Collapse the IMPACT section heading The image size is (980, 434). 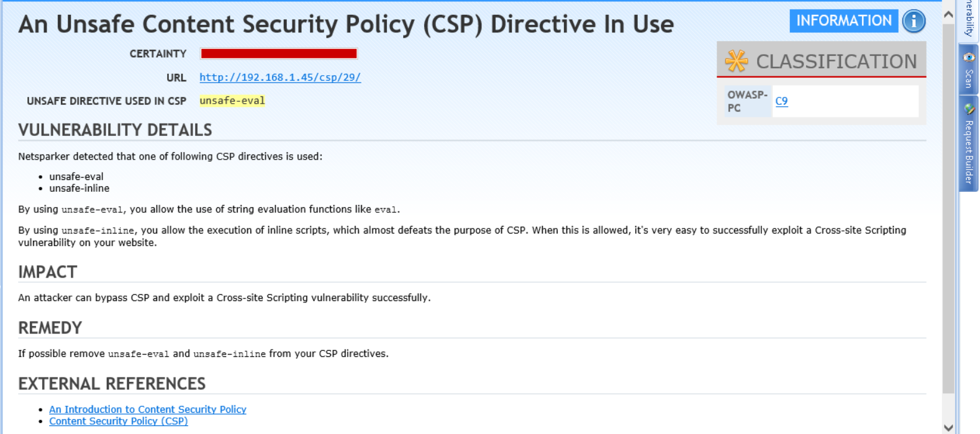(47, 272)
